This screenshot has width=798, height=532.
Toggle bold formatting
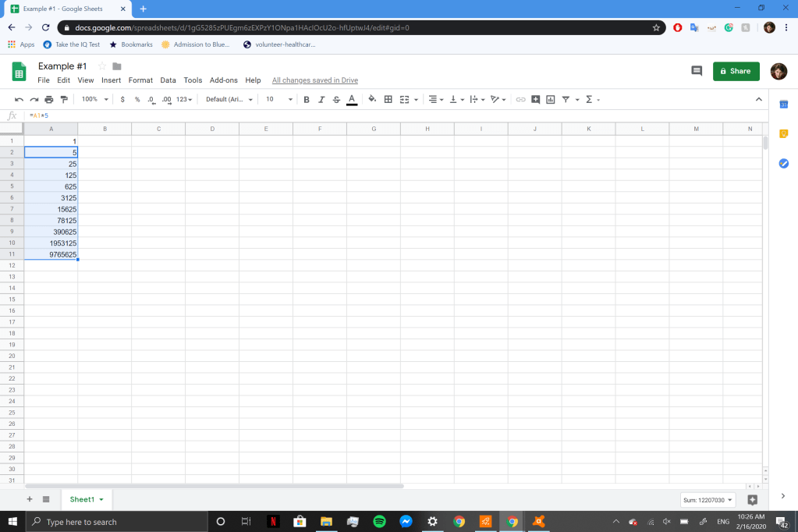pos(307,100)
